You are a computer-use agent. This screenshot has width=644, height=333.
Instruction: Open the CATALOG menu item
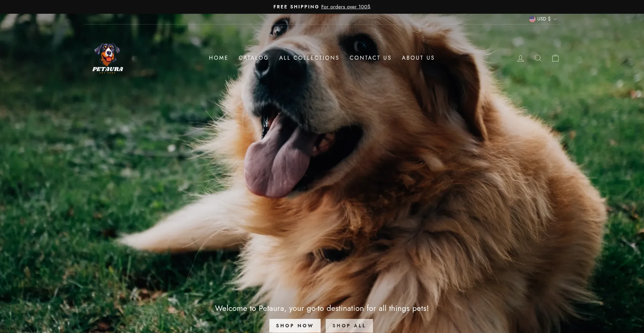(254, 58)
